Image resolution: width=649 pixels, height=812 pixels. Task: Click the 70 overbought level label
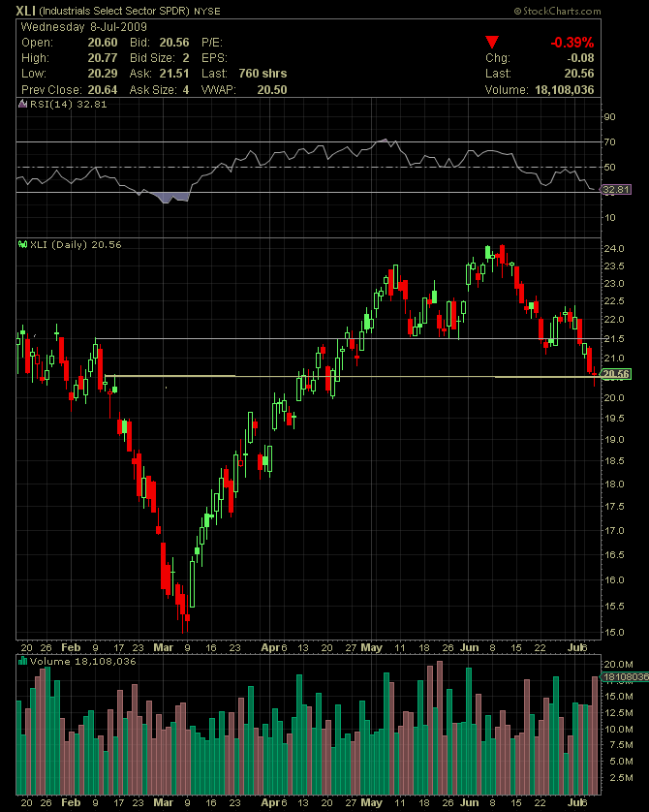(x=609, y=141)
